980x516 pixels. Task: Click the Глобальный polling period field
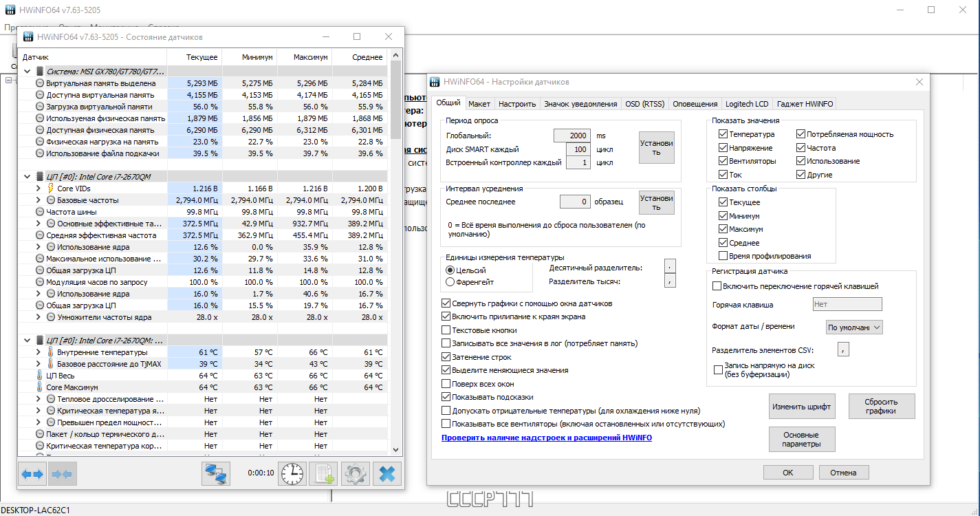coord(572,136)
